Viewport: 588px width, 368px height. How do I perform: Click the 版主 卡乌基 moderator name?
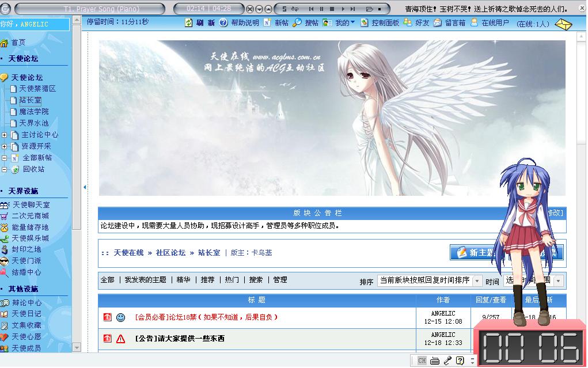pos(262,253)
